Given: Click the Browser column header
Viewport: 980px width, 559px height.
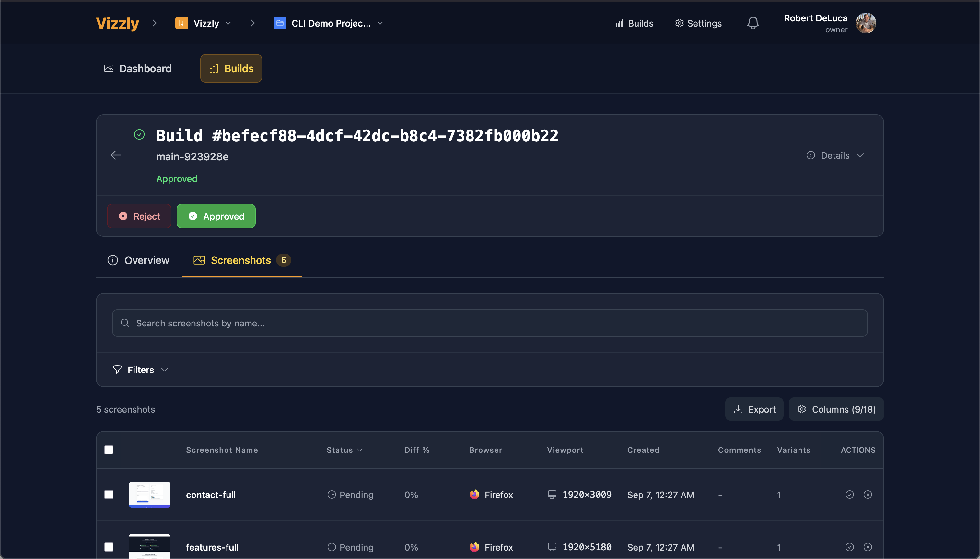Looking at the screenshot, I should (x=485, y=450).
